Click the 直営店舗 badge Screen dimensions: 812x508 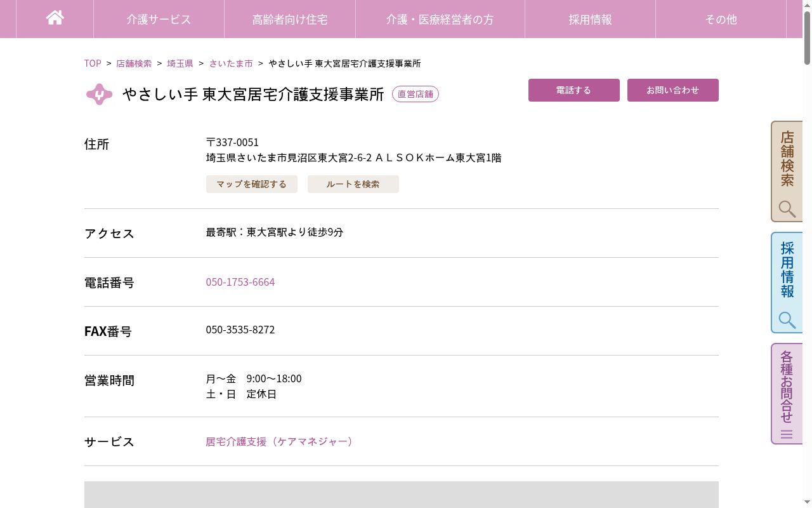(x=416, y=94)
